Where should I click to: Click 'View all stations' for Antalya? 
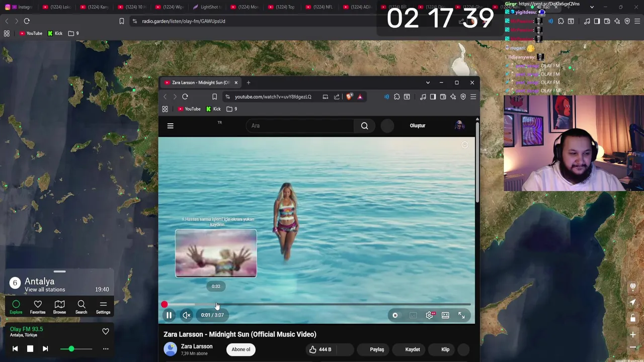(45, 290)
